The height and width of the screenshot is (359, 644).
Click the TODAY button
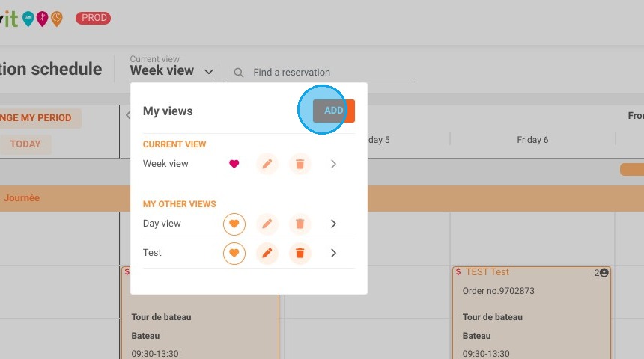25,144
